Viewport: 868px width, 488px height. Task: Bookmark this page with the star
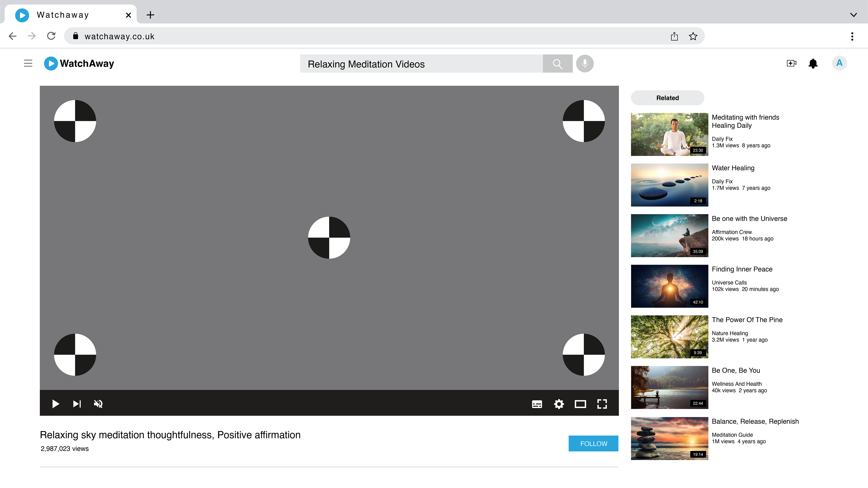pyautogui.click(x=693, y=36)
